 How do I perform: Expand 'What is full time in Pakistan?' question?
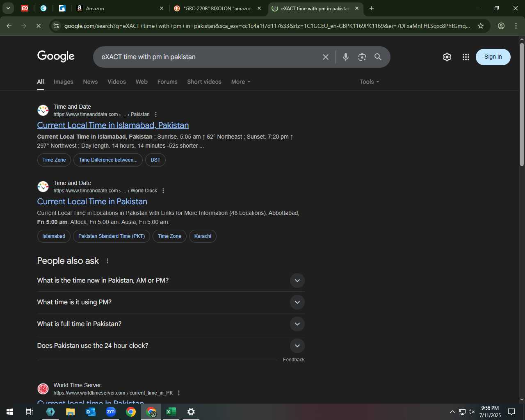(171, 324)
